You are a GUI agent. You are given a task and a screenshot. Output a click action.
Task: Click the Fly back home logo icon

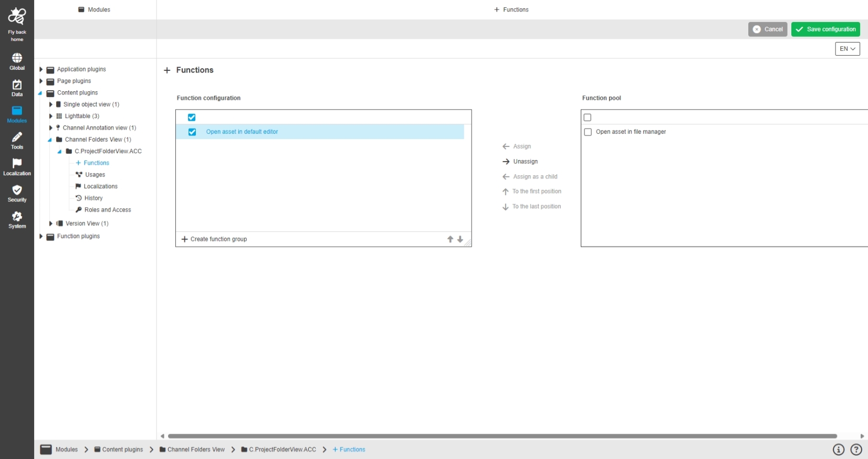coord(17,17)
